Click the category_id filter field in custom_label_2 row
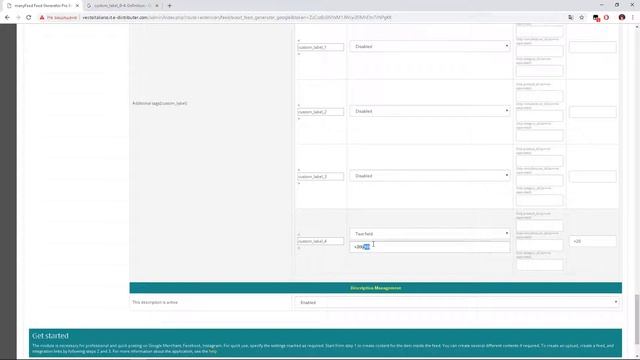Image resolution: width=640 pixels, height=360 pixels. coord(540,135)
